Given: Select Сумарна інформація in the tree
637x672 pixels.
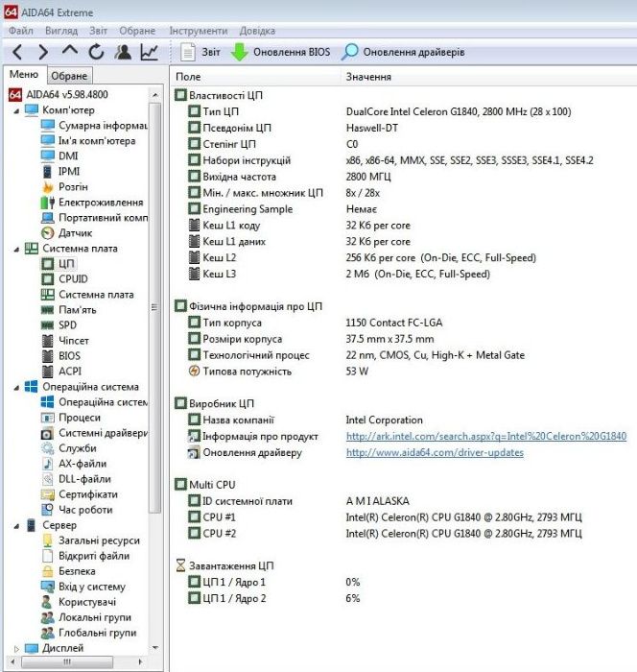Looking at the screenshot, I should 94,125.
